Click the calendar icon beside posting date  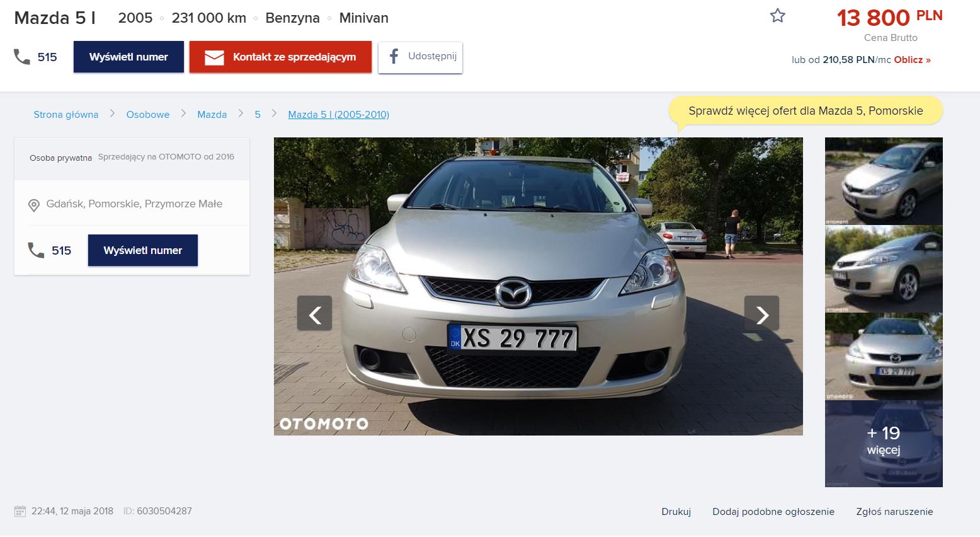pos(20,511)
